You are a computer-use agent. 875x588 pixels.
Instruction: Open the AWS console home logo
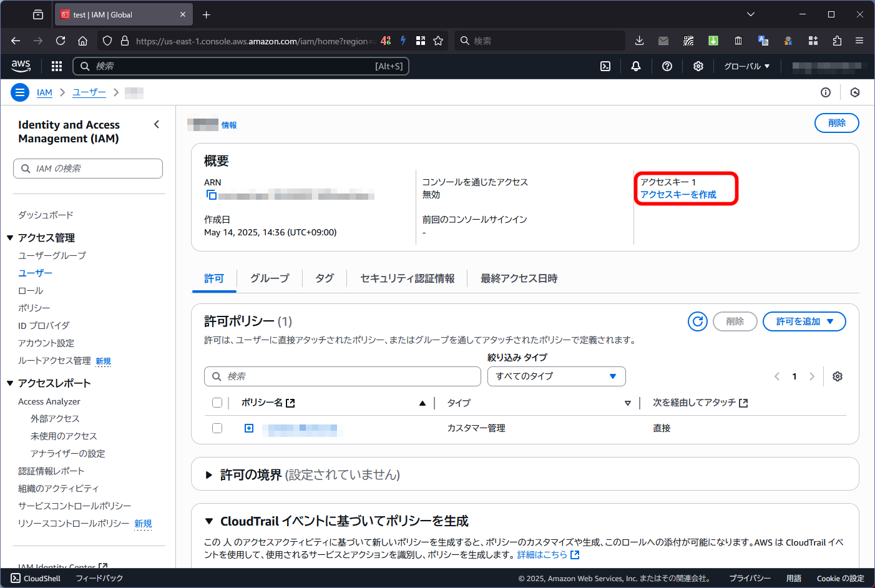[x=21, y=66]
